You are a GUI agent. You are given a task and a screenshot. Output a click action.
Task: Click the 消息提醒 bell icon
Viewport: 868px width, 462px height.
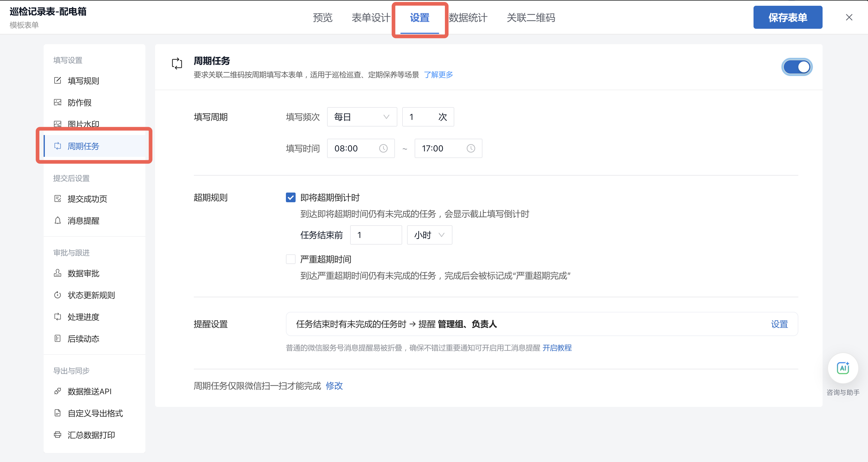(x=58, y=221)
